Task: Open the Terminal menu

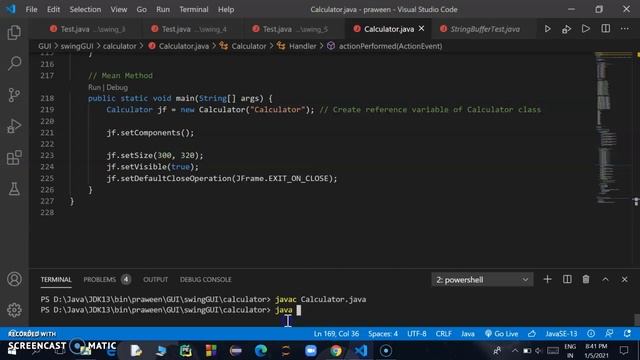Action: 193,9
